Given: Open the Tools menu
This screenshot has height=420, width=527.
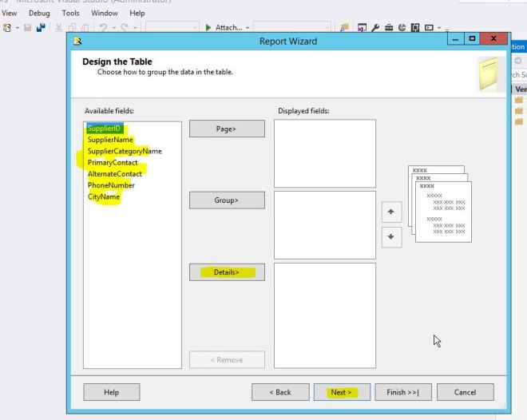Looking at the screenshot, I should (x=70, y=13).
